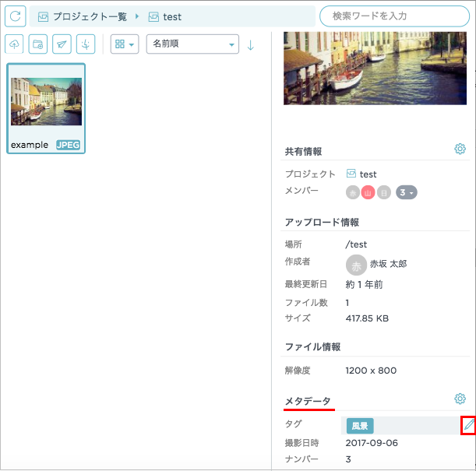
Task: Click the ナンバー value 3
Action: (348, 459)
